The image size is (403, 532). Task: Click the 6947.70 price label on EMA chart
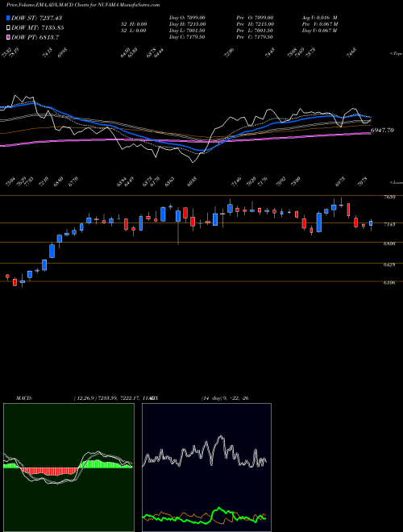coord(382,130)
